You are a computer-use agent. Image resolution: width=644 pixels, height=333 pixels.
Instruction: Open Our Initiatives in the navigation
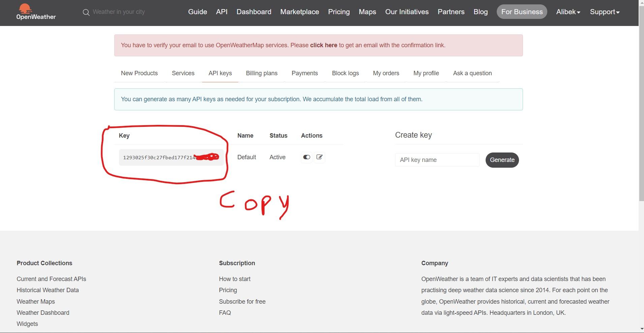(407, 12)
